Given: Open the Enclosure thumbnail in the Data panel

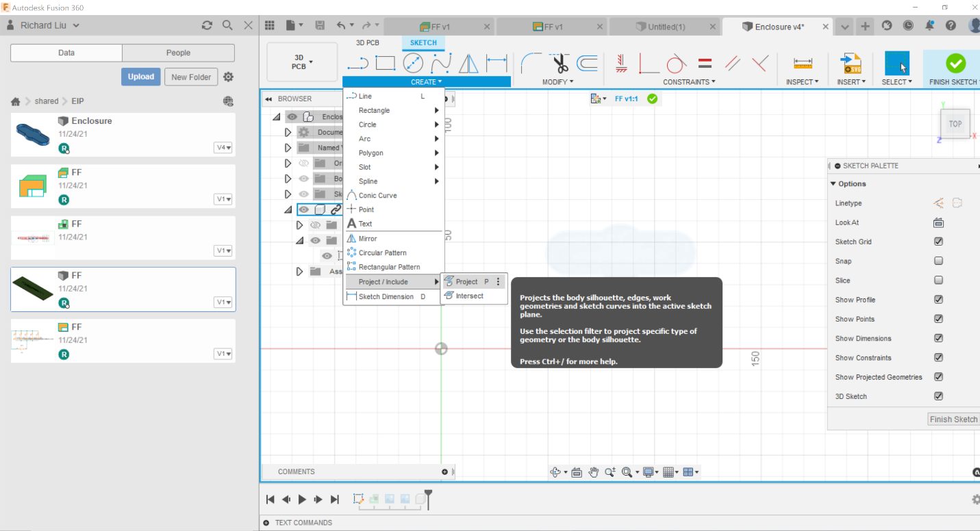Looking at the screenshot, I should (33, 134).
